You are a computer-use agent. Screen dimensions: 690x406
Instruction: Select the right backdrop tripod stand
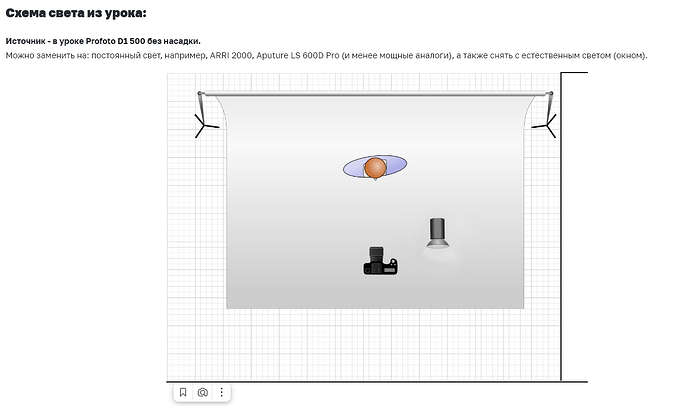(545, 125)
